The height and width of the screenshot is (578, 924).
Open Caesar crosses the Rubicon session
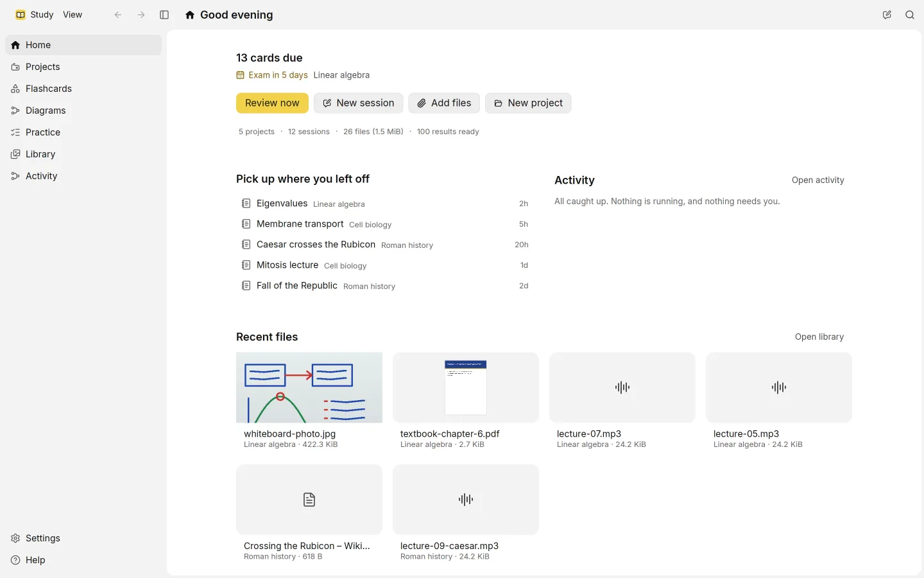385,245
